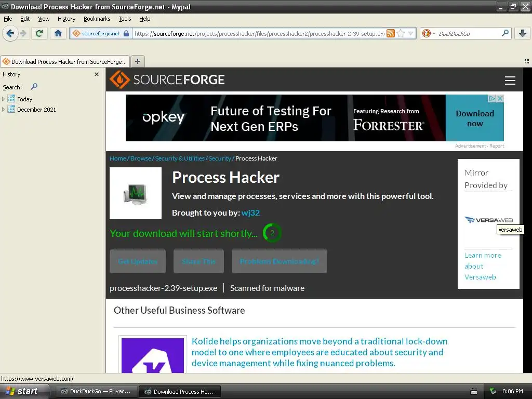Click the address bar URL
The height and width of the screenshot is (399, 532).
click(x=259, y=34)
